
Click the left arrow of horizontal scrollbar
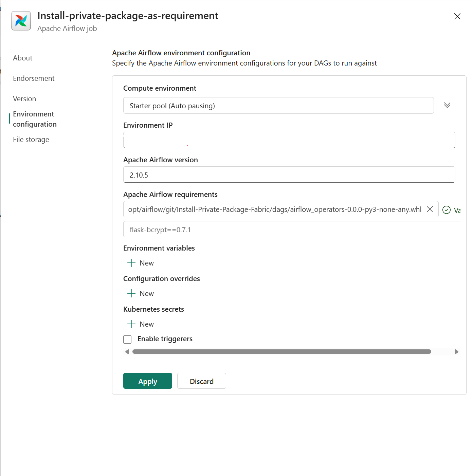[x=127, y=352]
